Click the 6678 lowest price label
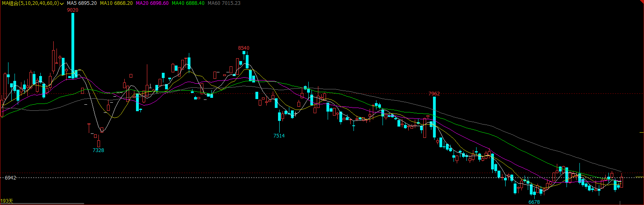The height and width of the screenshot is (205, 644). [534, 202]
